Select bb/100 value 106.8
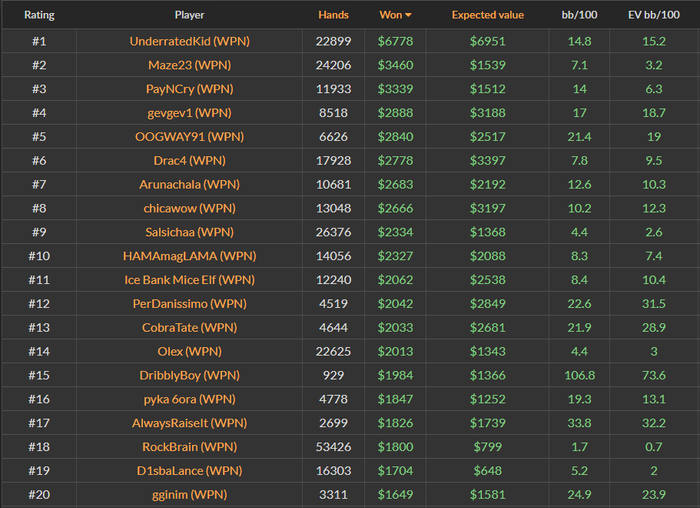 tap(579, 375)
